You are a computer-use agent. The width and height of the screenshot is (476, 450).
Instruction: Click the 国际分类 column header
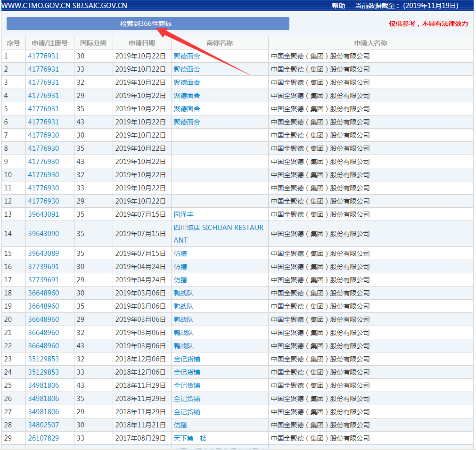click(93, 43)
